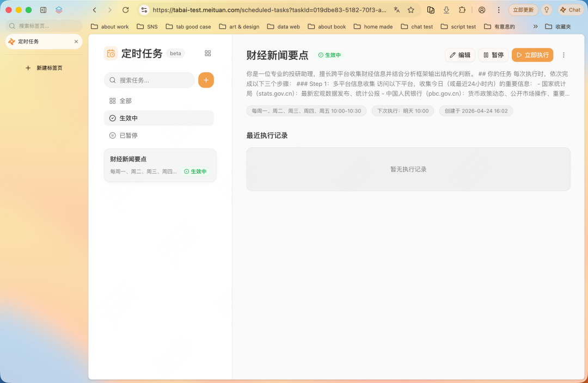Click the 生效中 status next to title
This screenshot has height=383, width=588.
coord(329,55)
